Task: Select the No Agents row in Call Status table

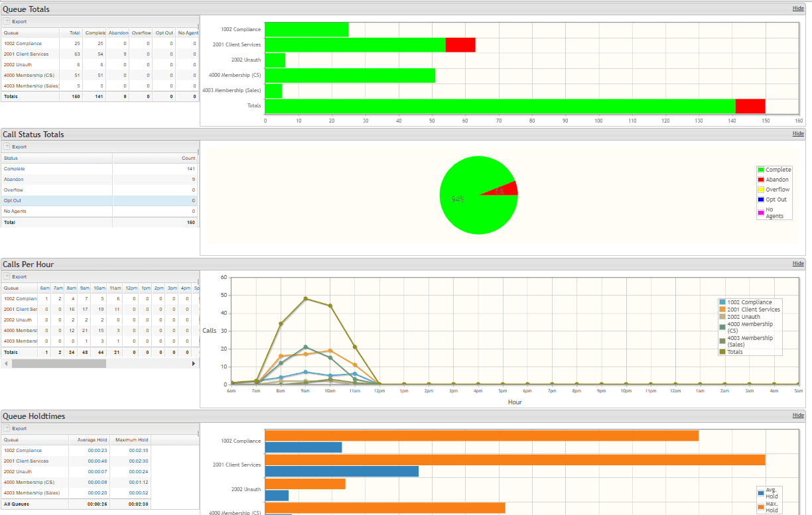Action: 99,211
